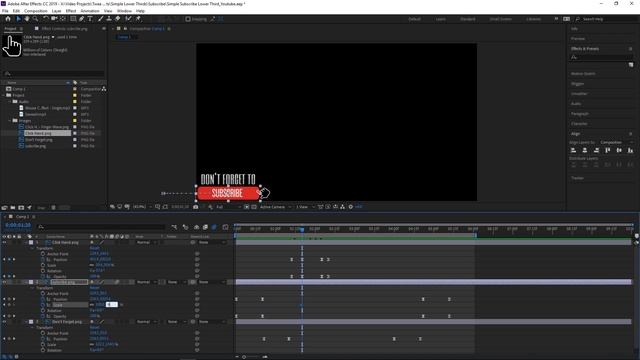Click Align Horizontal Center icon
The height and width of the screenshot is (360, 640).
coord(585,150)
